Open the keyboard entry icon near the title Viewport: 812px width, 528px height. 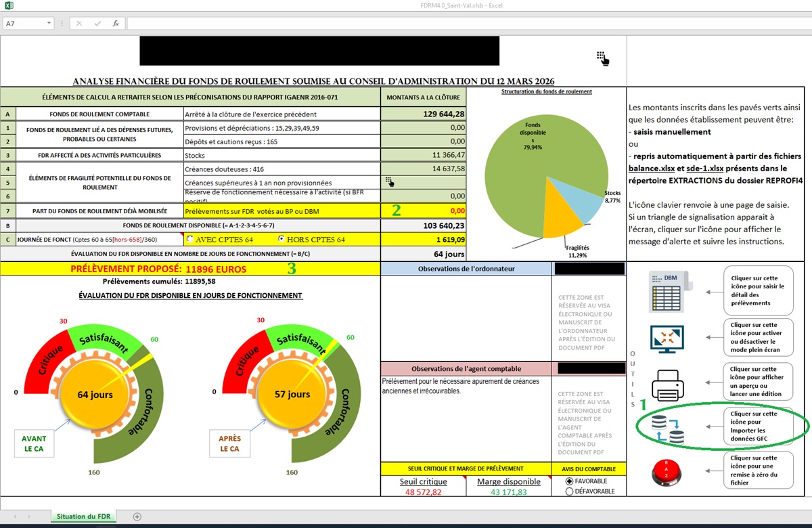pyautogui.click(x=602, y=58)
